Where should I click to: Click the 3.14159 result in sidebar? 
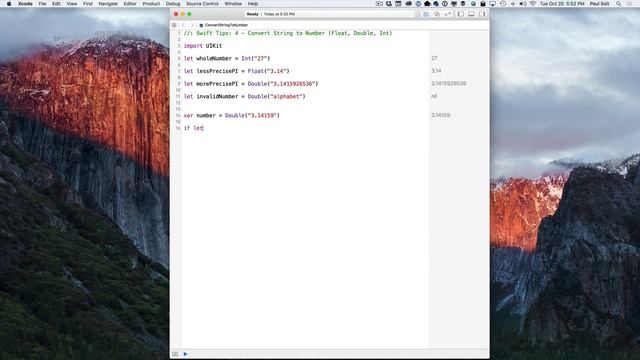pos(441,116)
